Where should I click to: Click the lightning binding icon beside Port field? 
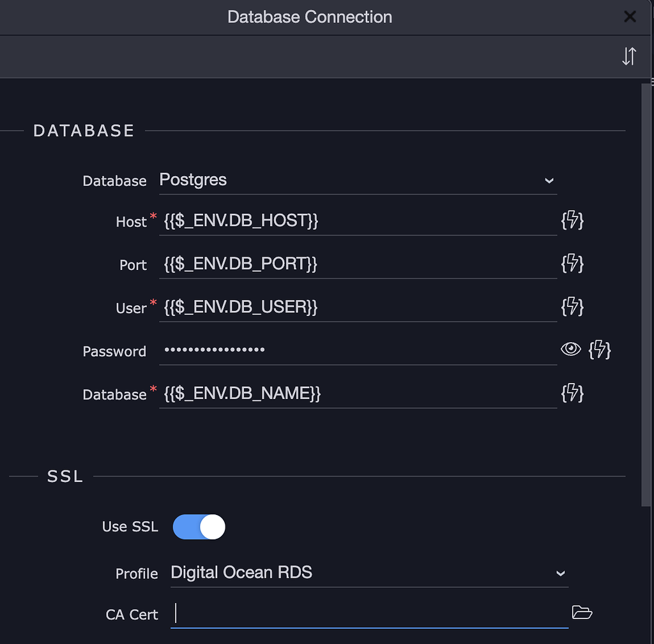[573, 264]
